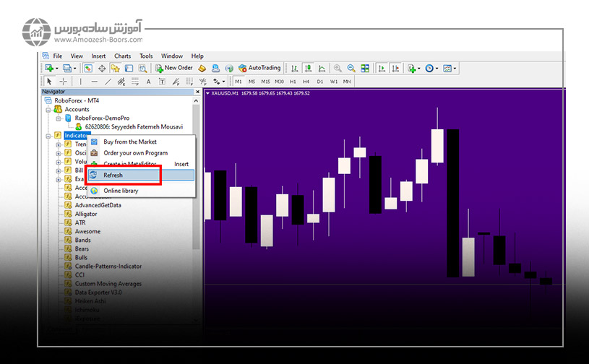Collapse the Accounts tree node
The width and height of the screenshot is (589, 364).
pyautogui.click(x=48, y=109)
